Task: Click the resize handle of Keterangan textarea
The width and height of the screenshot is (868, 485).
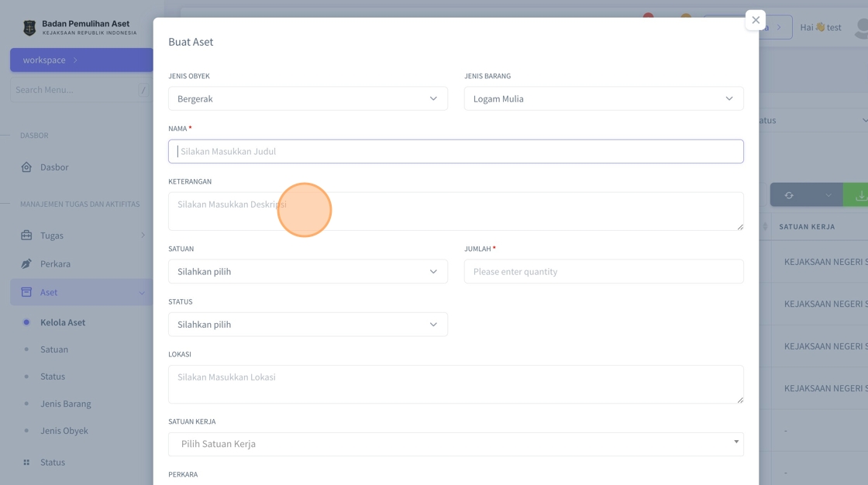Action: click(x=740, y=227)
